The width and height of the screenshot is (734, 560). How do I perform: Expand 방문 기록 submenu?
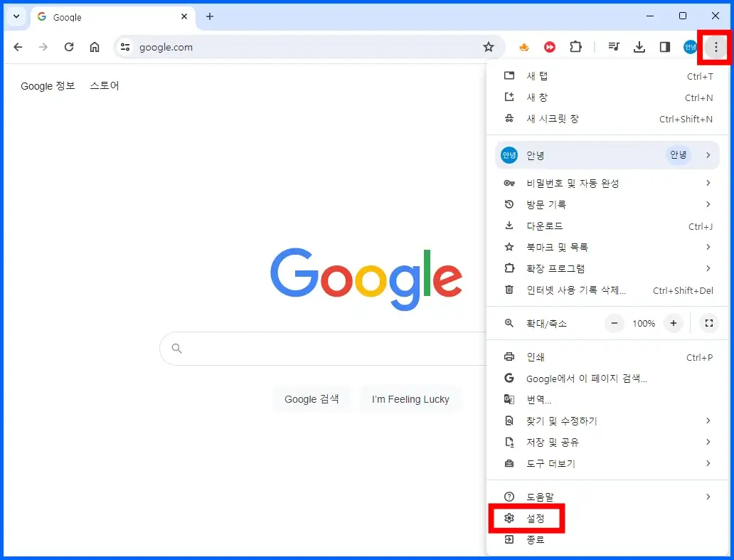pos(607,204)
